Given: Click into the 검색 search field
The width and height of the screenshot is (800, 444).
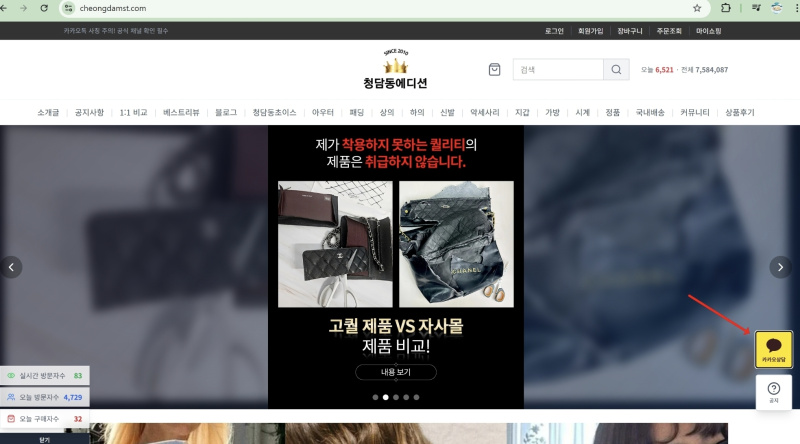Looking at the screenshot, I should (558, 70).
